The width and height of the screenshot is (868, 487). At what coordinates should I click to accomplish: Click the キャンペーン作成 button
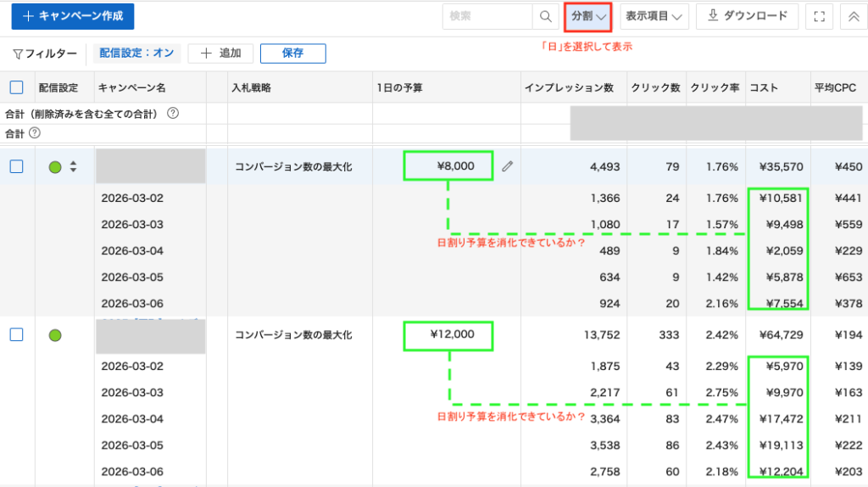pos(73,16)
